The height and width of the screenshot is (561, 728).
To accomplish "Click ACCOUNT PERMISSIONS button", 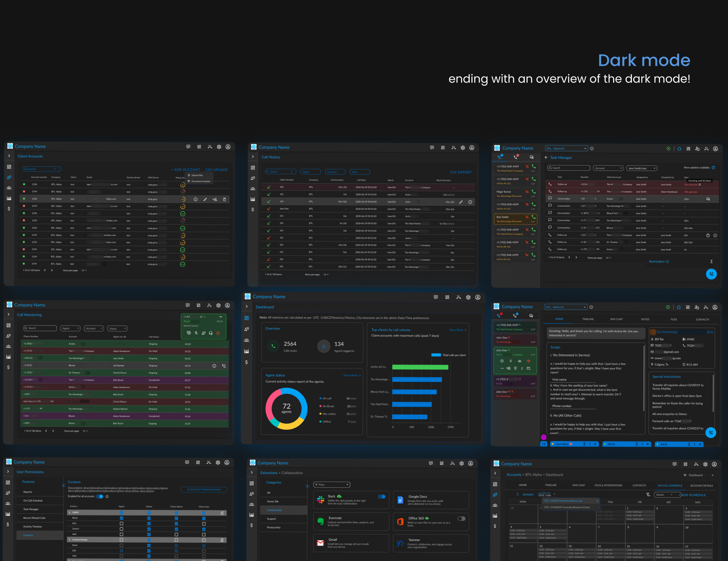I will coord(204,490).
